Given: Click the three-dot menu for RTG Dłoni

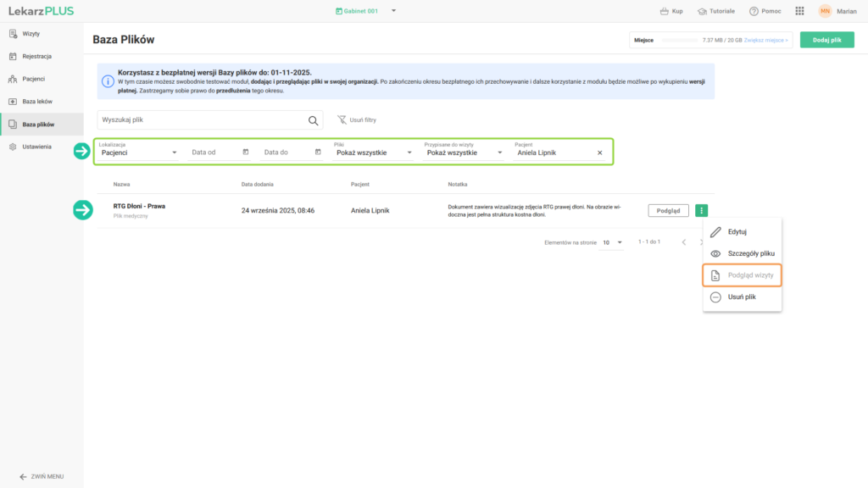Looking at the screenshot, I should pos(701,211).
